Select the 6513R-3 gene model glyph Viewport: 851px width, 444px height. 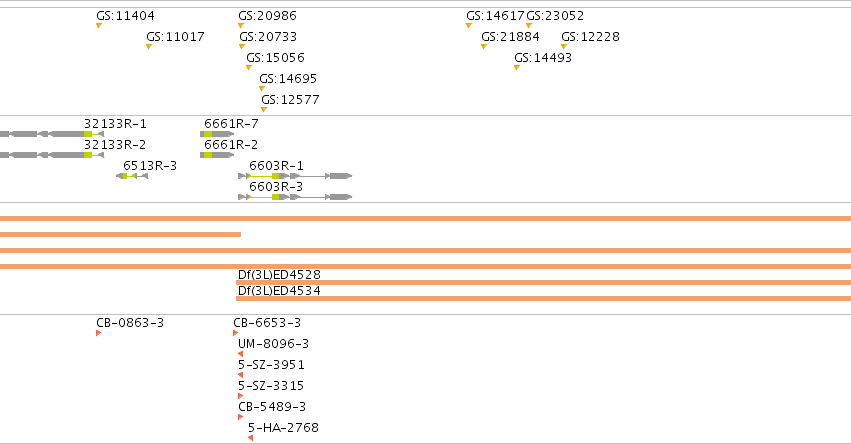point(132,176)
